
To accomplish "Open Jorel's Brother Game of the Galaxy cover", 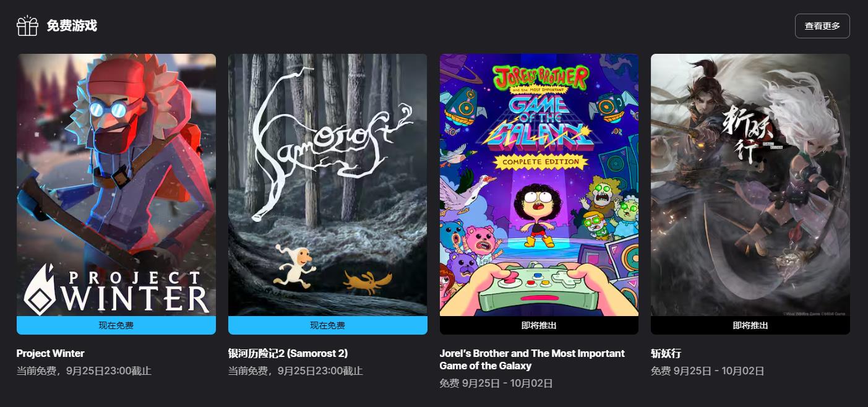I will (539, 185).
